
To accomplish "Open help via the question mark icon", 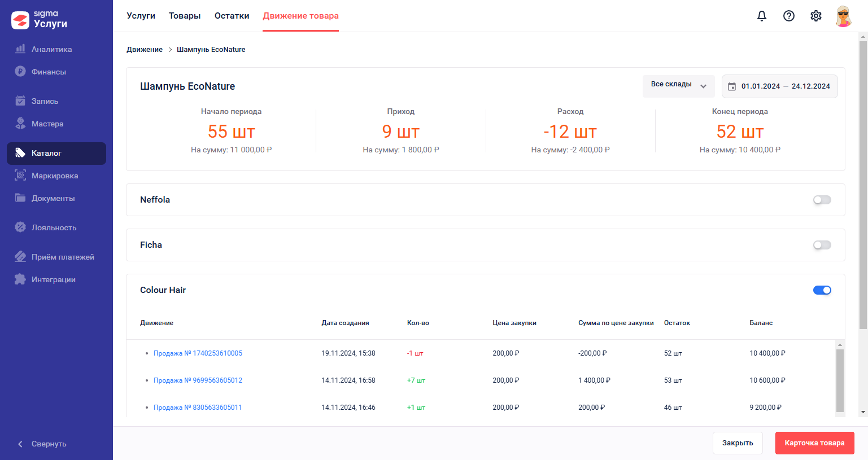I will (x=789, y=16).
